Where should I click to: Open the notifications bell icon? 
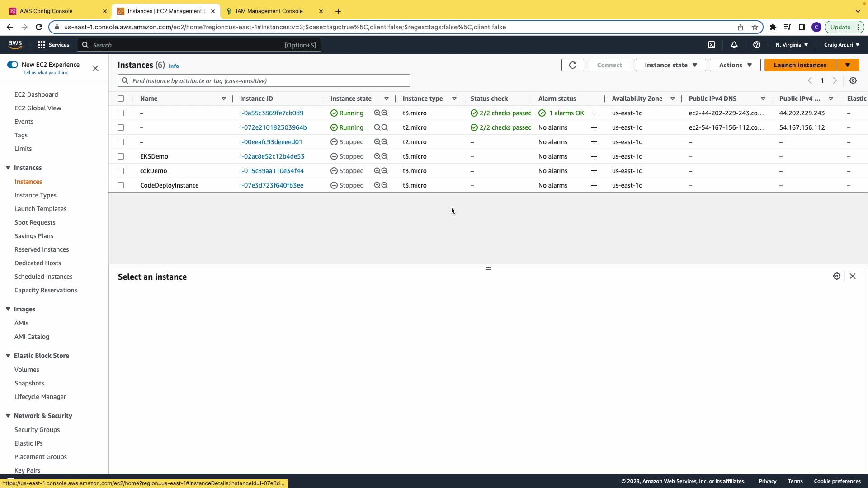coord(734,45)
